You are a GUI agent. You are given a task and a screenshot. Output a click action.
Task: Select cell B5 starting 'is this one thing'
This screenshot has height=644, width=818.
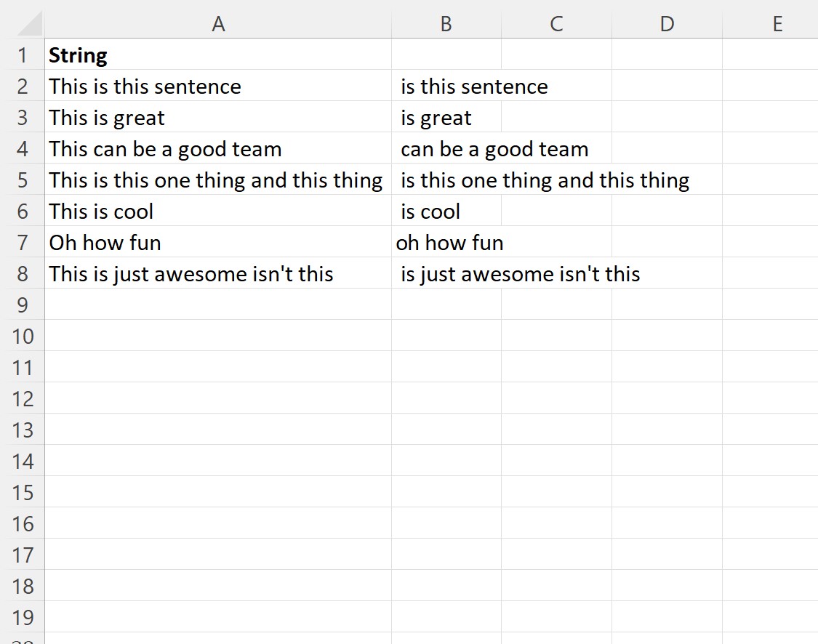[446, 180]
